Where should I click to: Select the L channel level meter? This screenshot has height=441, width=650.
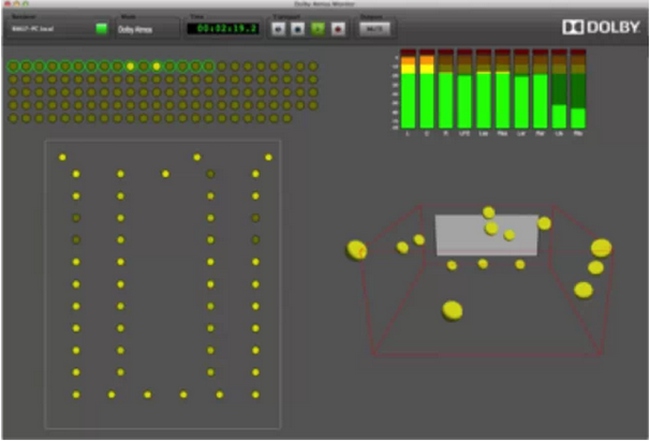pyautogui.click(x=408, y=89)
